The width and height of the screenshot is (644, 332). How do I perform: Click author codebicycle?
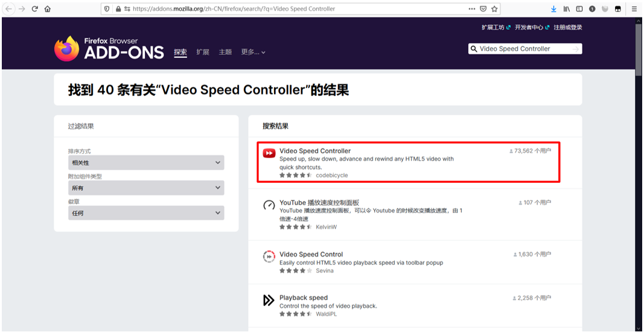[x=332, y=175]
